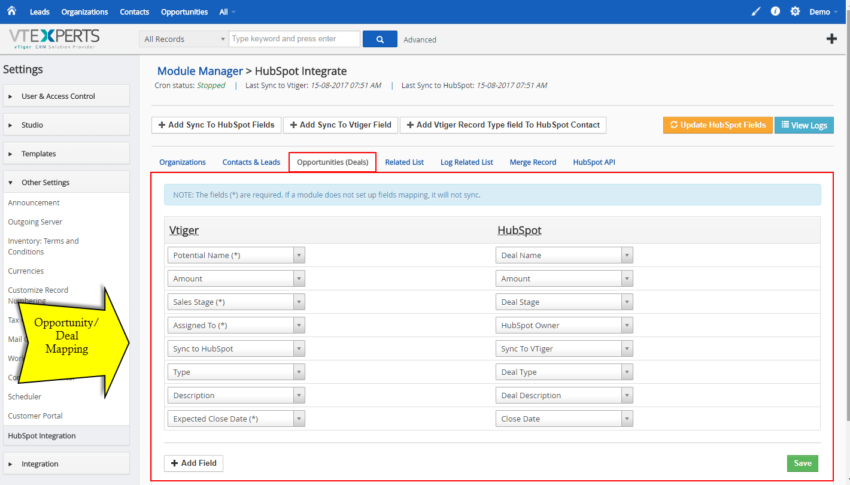Click the Advanced search link
This screenshot has height=485, width=850.
click(420, 40)
